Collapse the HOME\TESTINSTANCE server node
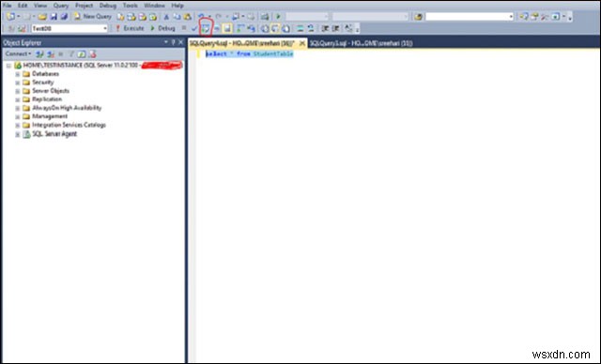This screenshot has width=601, height=364. coord(8,66)
